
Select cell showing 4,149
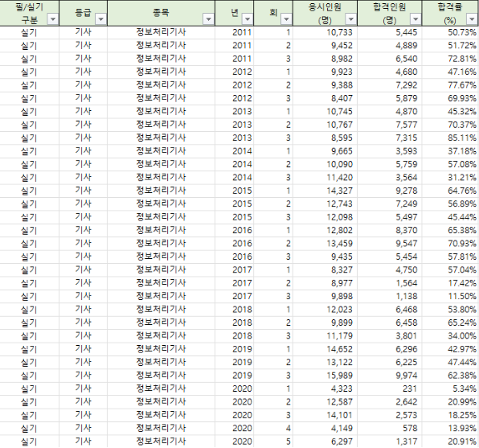[325, 428]
